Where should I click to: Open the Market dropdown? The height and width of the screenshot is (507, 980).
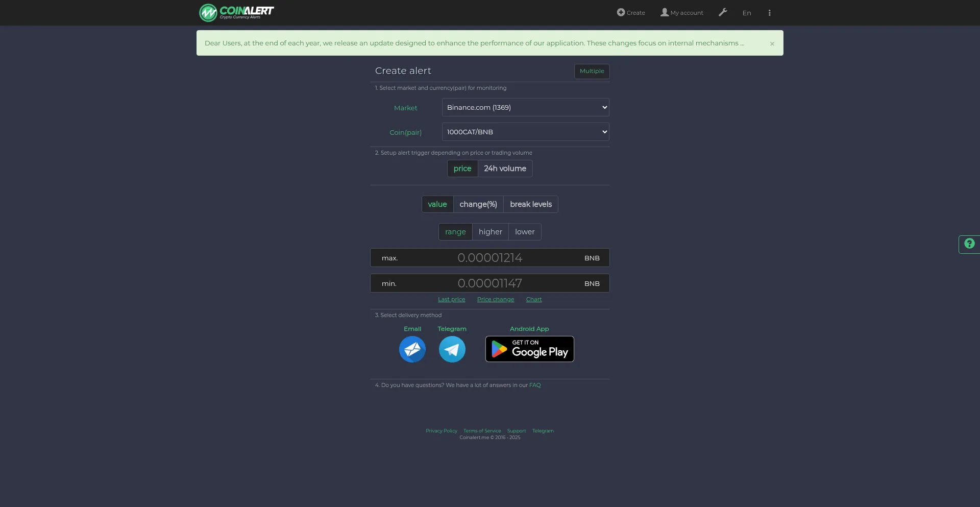525,107
